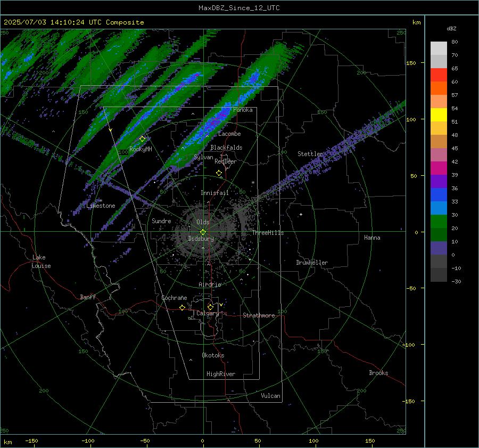The image size is (479, 448).
Task: Select the Didsbury label
Action: tap(201, 239)
